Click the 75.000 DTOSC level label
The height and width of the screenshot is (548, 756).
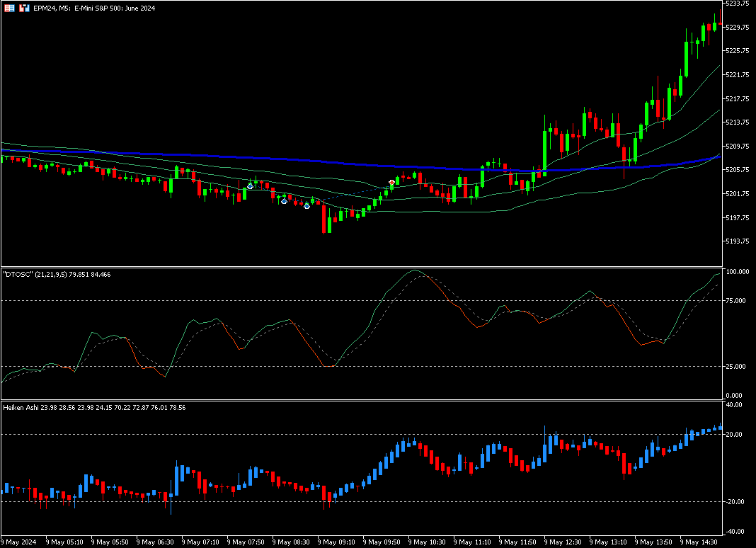point(736,300)
